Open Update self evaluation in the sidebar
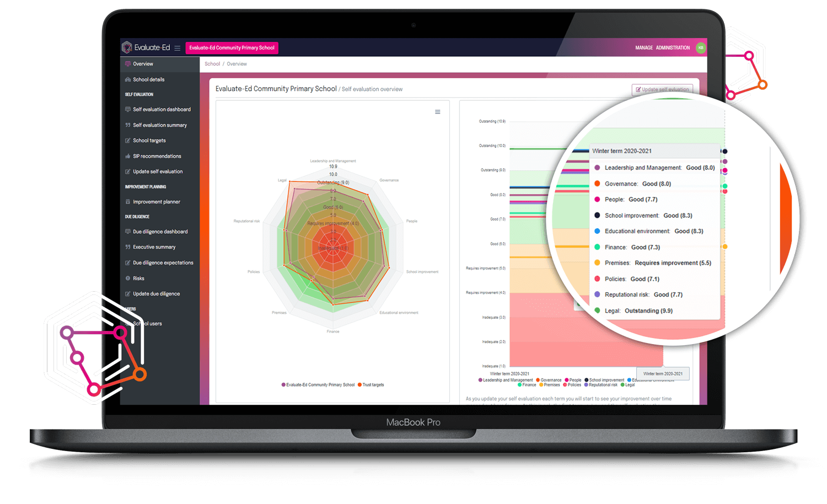 158,171
